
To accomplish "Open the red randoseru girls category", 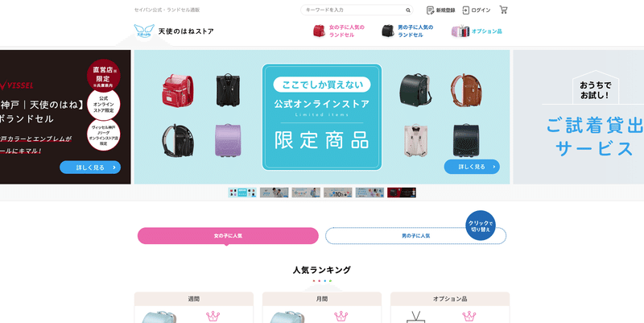I will click(319, 31).
